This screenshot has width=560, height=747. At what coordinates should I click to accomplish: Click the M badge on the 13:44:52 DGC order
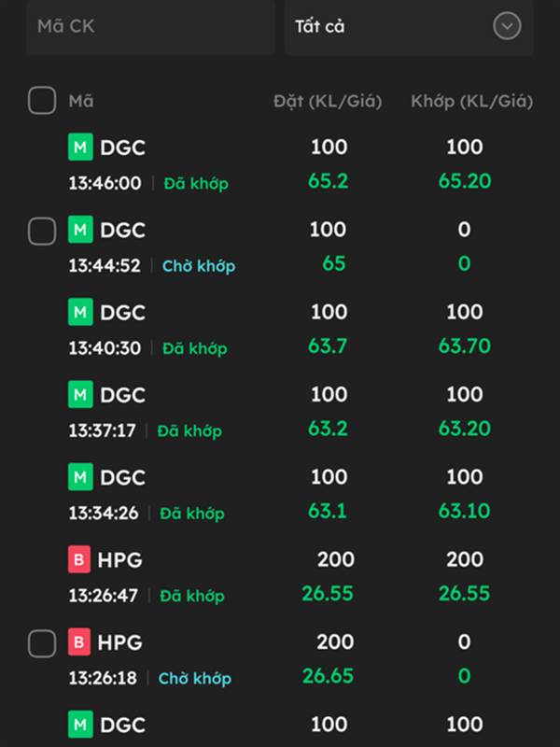point(80,230)
